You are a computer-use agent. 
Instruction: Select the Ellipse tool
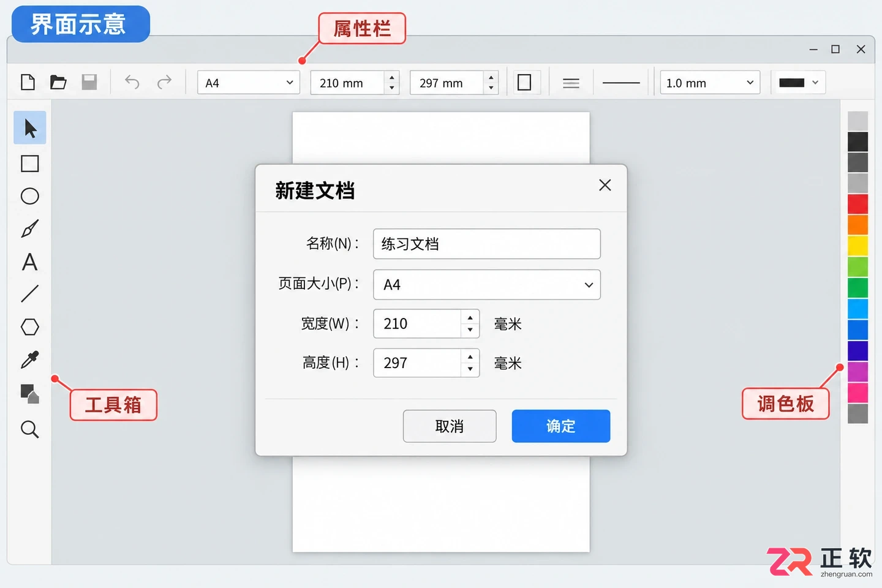pyautogui.click(x=30, y=196)
